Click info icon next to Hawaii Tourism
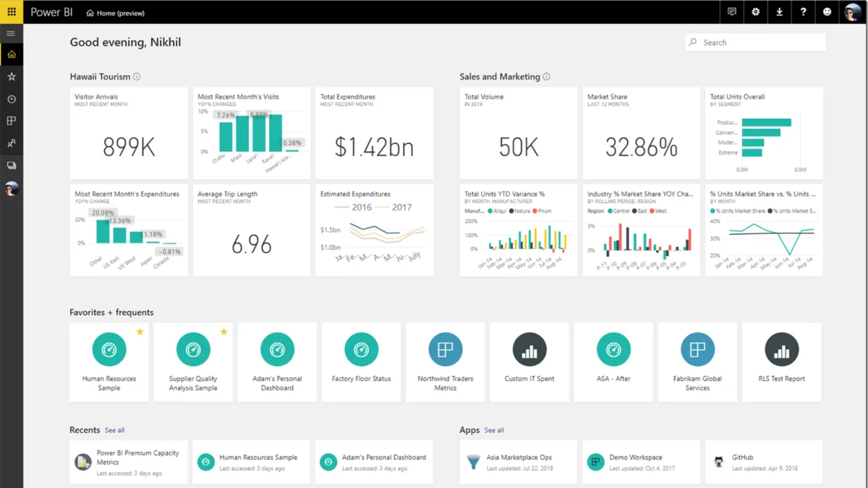The width and height of the screenshot is (868, 488). (x=137, y=77)
